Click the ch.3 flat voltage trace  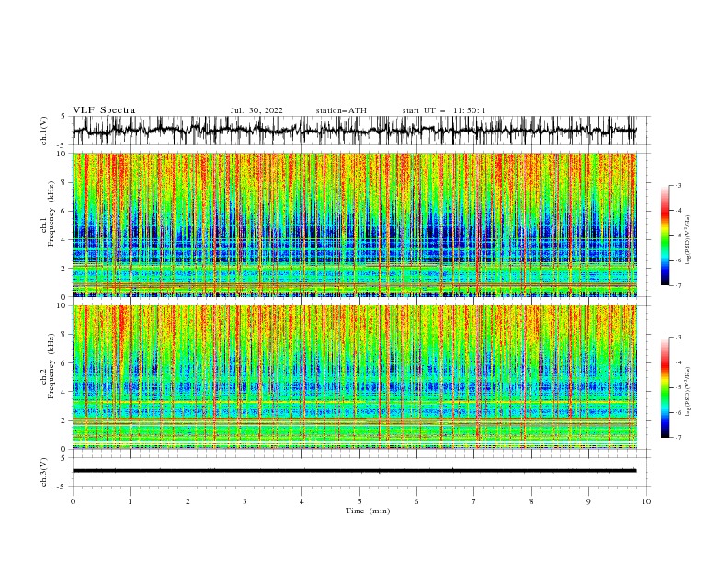click(x=354, y=471)
